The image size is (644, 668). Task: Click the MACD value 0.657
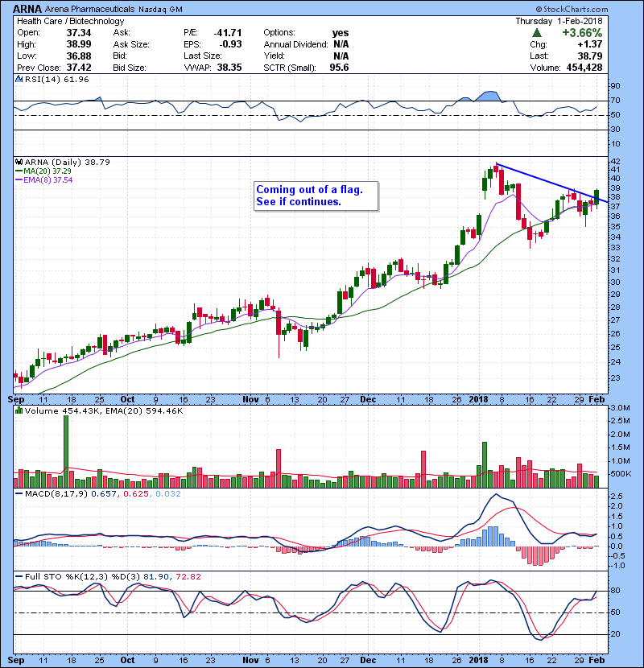[104, 494]
